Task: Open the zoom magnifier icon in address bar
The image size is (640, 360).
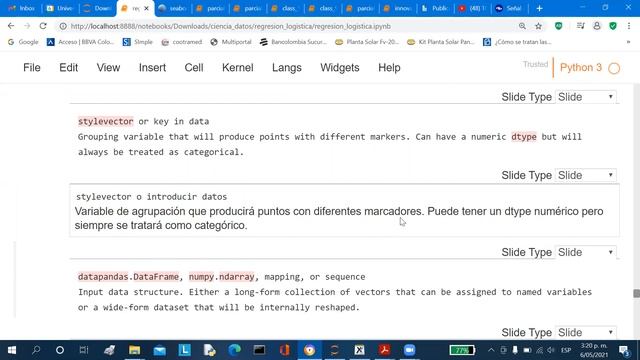Action: pos(522,26)
